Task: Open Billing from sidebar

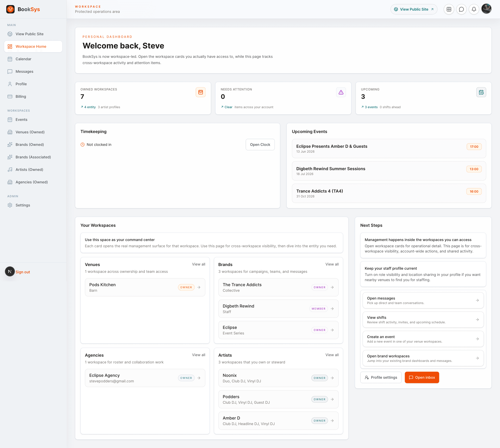Action: [x=33, y=97]
